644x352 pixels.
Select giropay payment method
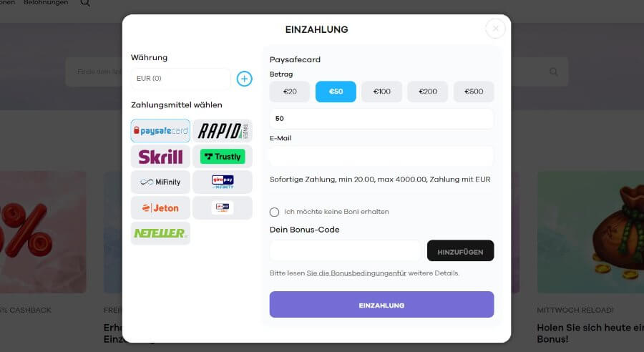(x=223, y=182)
